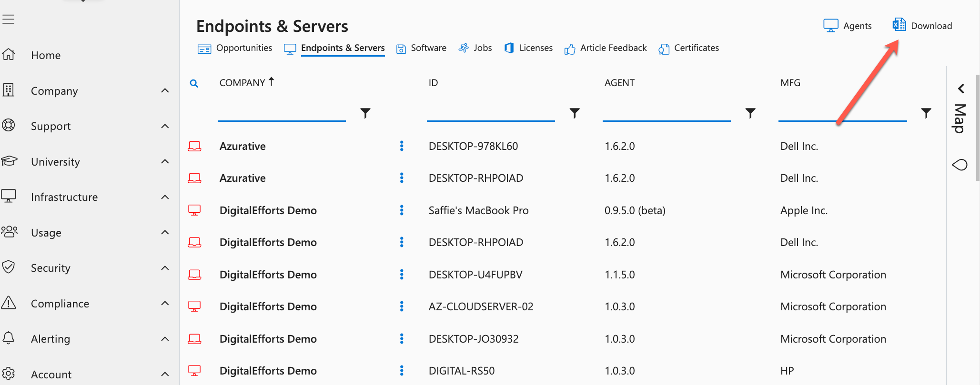Viewport: 980px width, 385px height.
Task: Click the Agents button
Action: tap(848, 26)
